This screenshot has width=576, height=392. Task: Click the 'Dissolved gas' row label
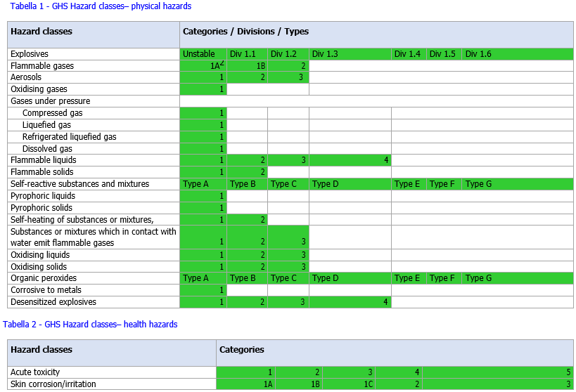coord(47,149)
